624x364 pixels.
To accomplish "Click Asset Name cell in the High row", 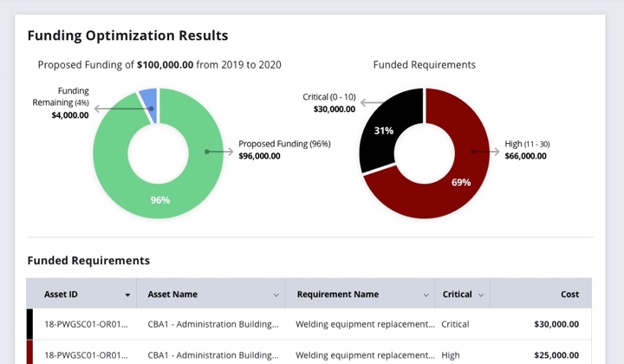I will point(213,355).
